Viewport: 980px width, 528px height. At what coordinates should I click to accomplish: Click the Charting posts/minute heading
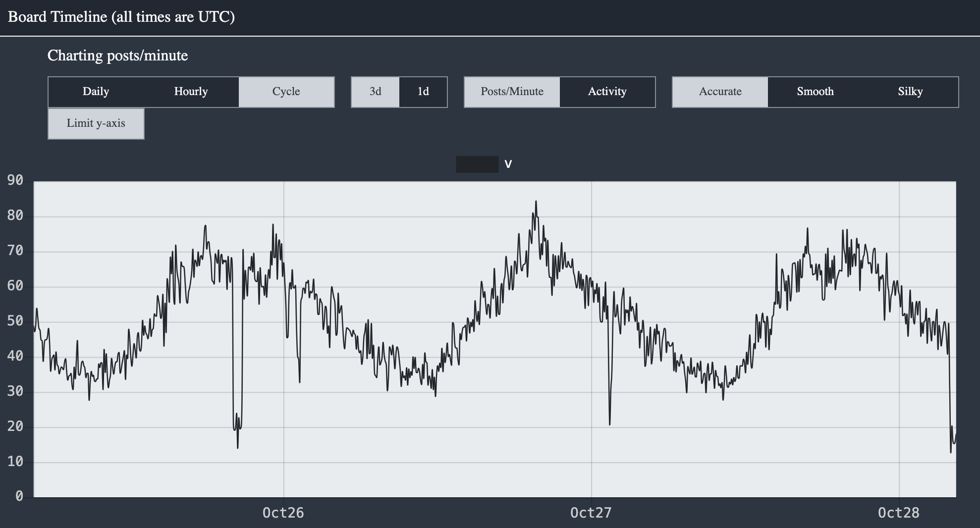118,55
